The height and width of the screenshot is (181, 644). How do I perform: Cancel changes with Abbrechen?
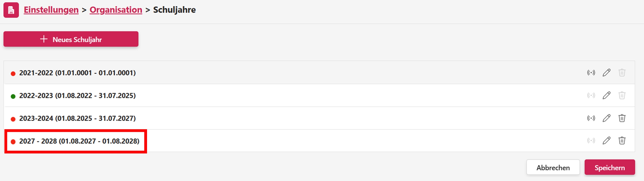tap(553, 168)
